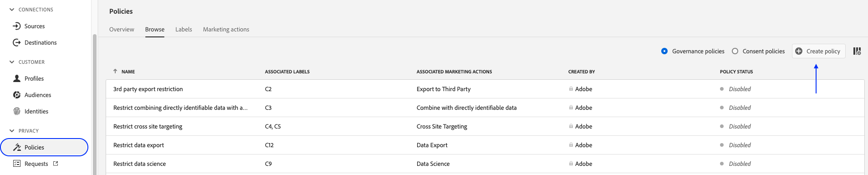Switch to the Browse tab

coord(155,29)
